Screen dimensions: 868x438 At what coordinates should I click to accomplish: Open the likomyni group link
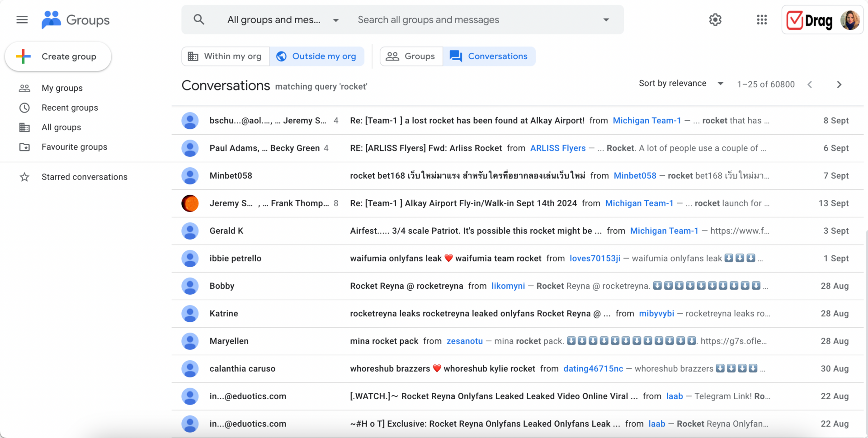508,286
